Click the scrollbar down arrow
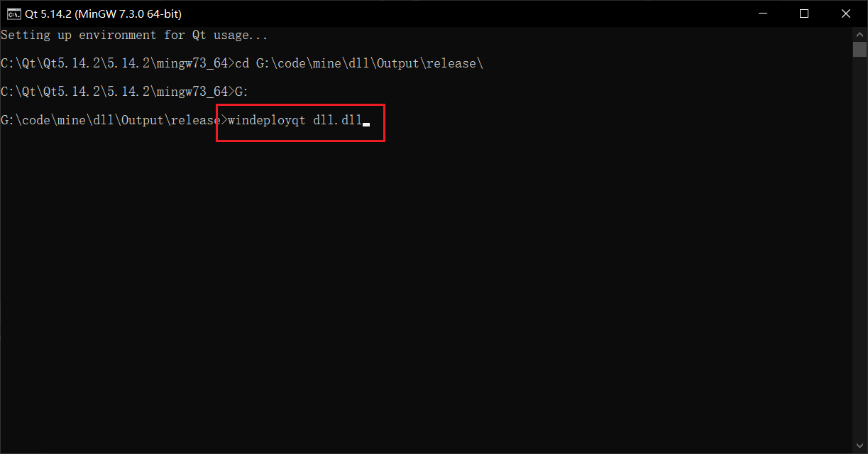The height and width of the screenshot is (454, 868). pos(860,447)
